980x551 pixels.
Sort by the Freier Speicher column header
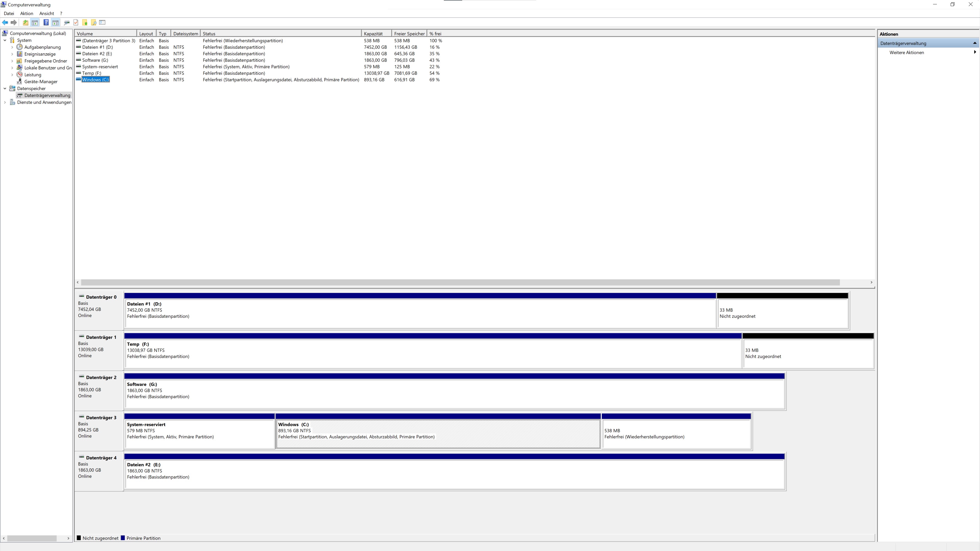409,33
